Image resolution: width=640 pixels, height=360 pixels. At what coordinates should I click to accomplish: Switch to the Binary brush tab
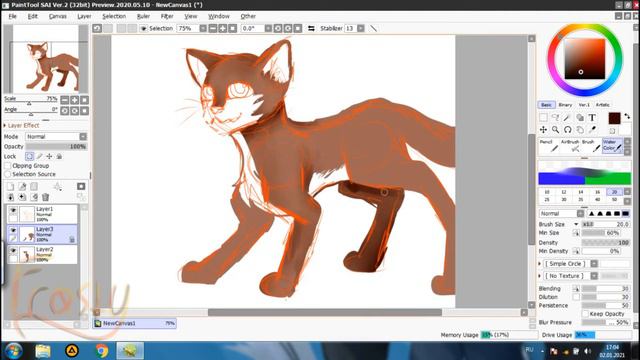click(x=565, y=105)
